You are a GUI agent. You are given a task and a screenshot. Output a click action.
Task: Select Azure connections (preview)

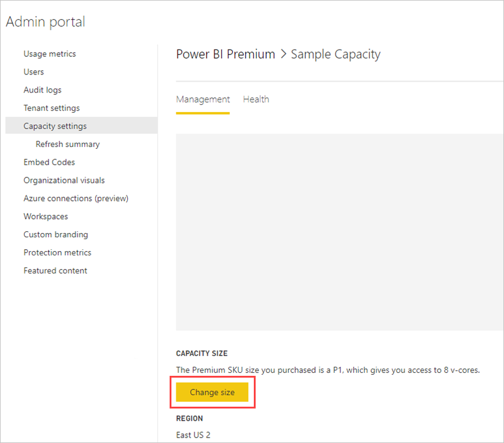coord(76,199)
